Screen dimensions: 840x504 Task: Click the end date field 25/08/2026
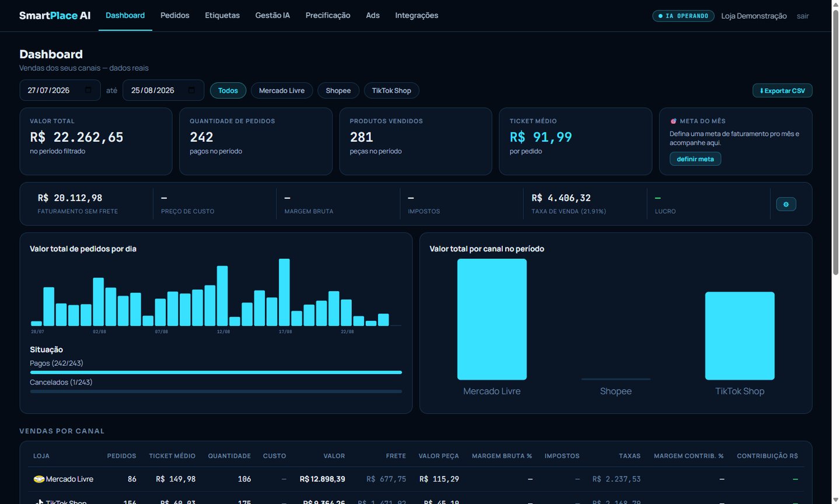click(x=163, y=90)
